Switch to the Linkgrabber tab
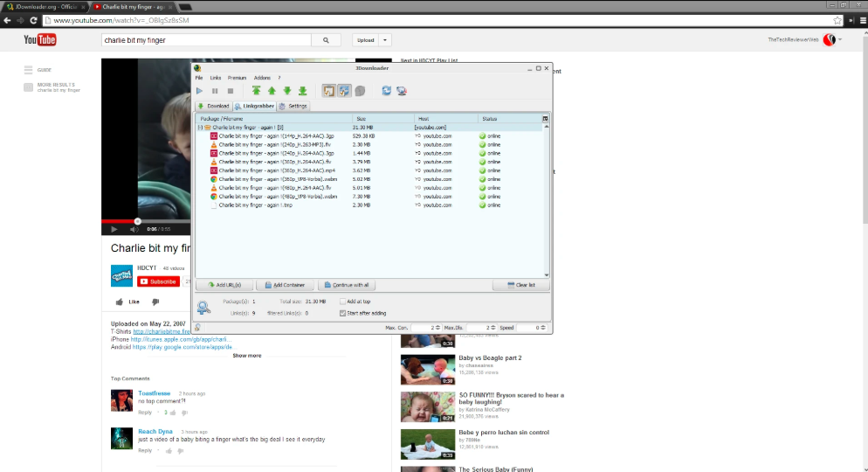Screen dimensions: 868x472 254,106
